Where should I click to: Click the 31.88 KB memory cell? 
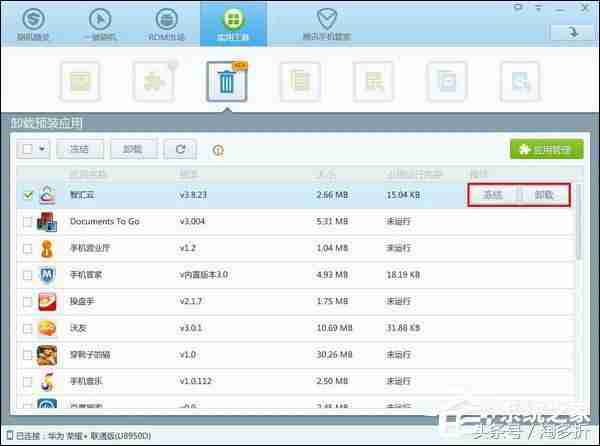pos(403,328)
